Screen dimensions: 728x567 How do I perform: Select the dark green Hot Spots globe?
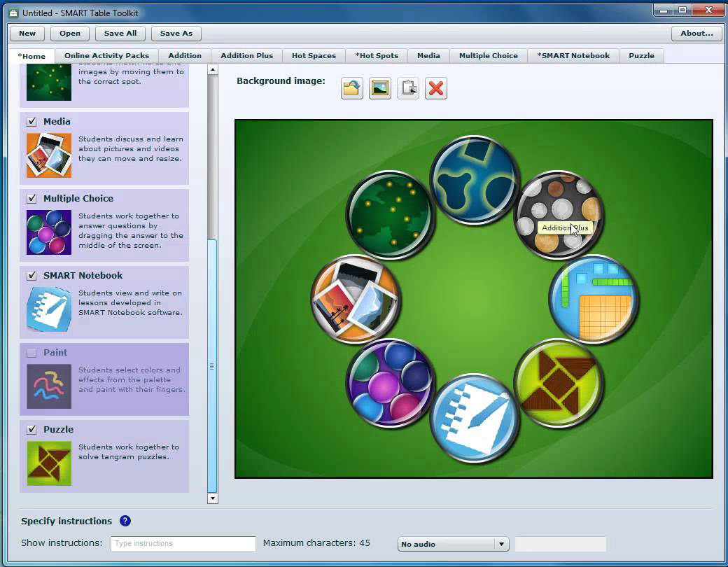tap(391, 214)
